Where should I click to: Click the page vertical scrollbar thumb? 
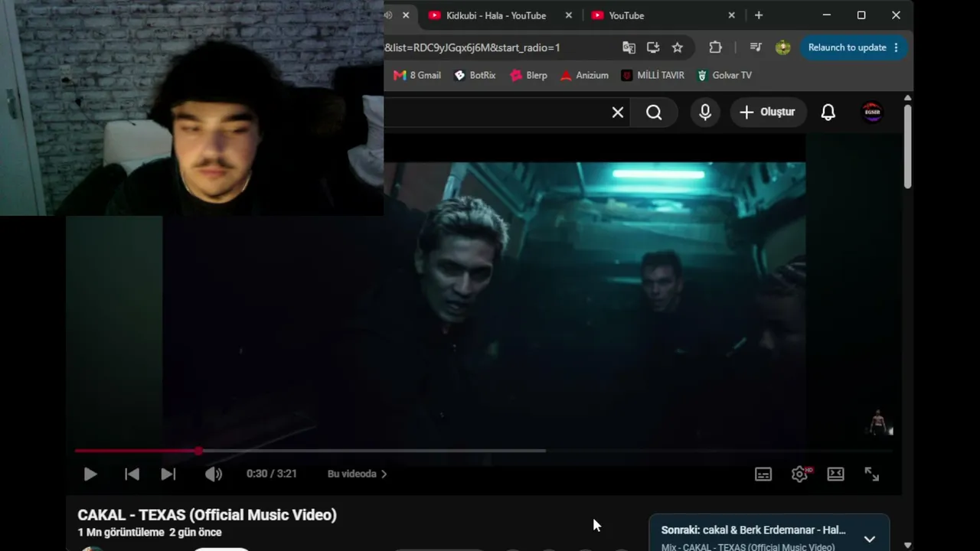click(x=907, y=146)
